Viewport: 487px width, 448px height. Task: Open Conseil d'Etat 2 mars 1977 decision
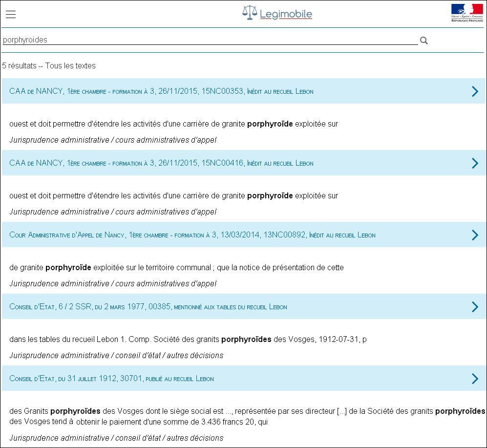(148, 307)
